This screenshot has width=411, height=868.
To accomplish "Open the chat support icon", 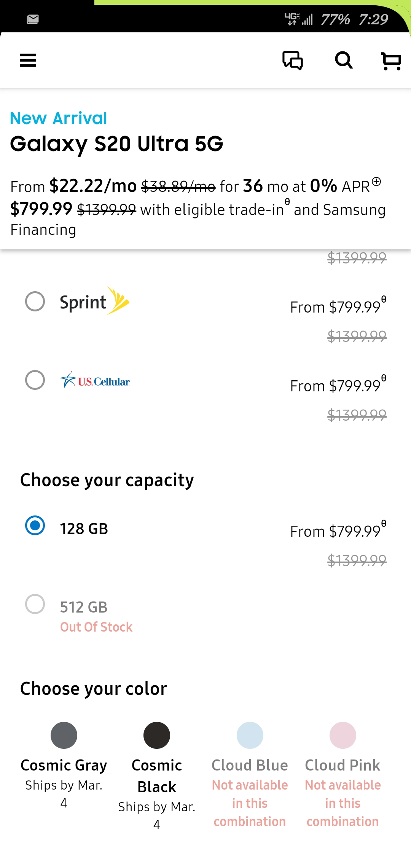I will 292,60.
